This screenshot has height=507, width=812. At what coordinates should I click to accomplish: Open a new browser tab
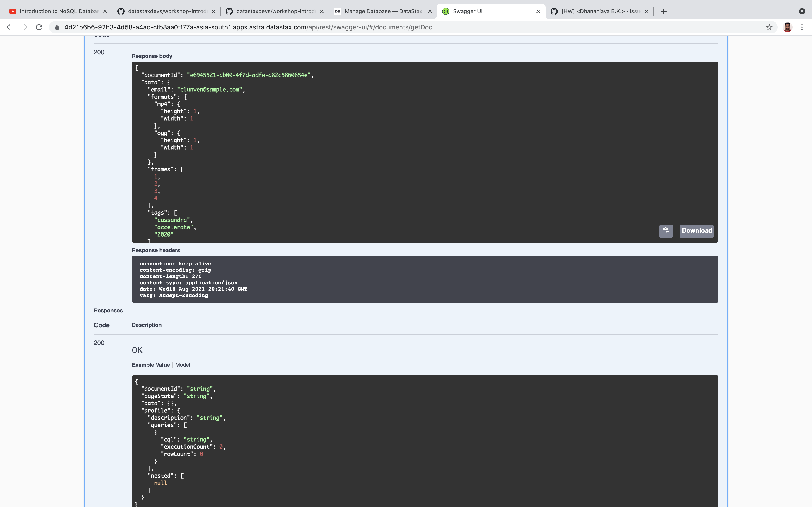click(663, 11)
